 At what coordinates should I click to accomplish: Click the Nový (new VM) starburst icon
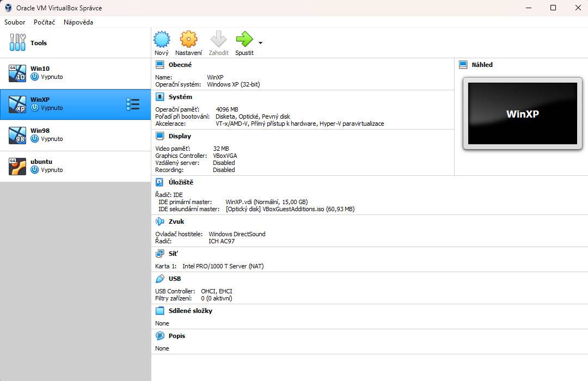162,39
